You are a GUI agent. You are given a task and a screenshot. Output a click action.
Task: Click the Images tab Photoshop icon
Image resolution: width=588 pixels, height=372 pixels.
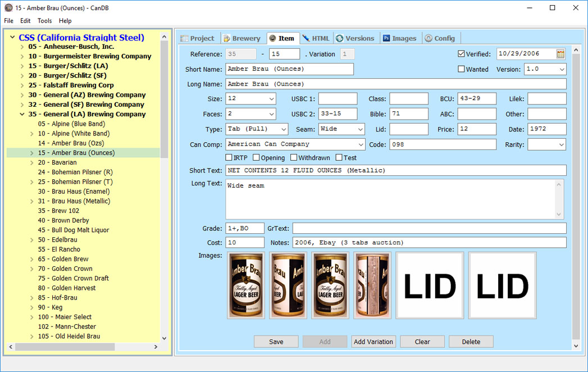point(386,38)
